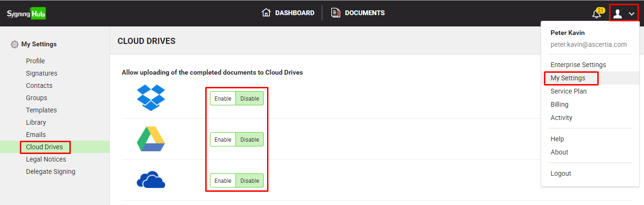Open Signatures settings in sidebar
The height and width of the screenshot is (205, 644).
pos(42,73)
